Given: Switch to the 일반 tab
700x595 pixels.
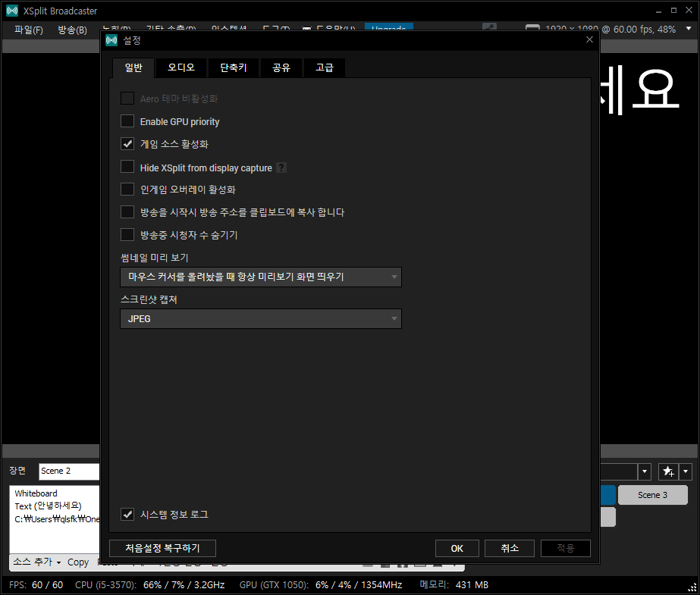Looking at the screenshot, I should tap(133, 67).
